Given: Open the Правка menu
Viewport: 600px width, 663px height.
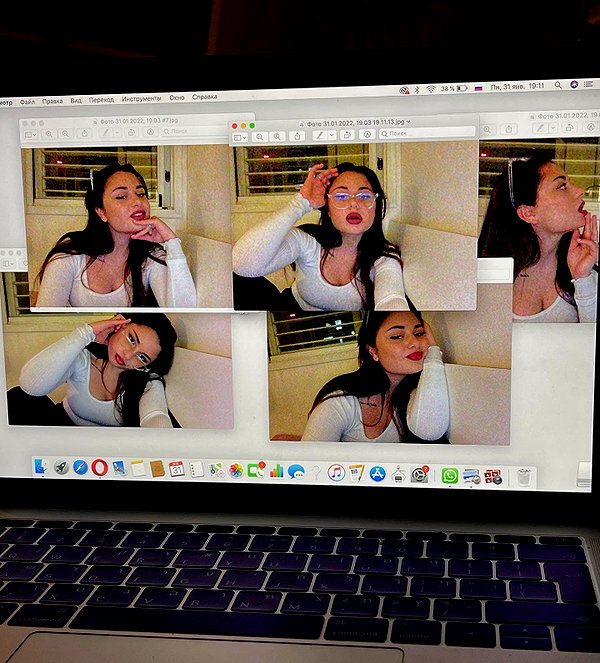Looking at the screenshot, I should 53,101.
